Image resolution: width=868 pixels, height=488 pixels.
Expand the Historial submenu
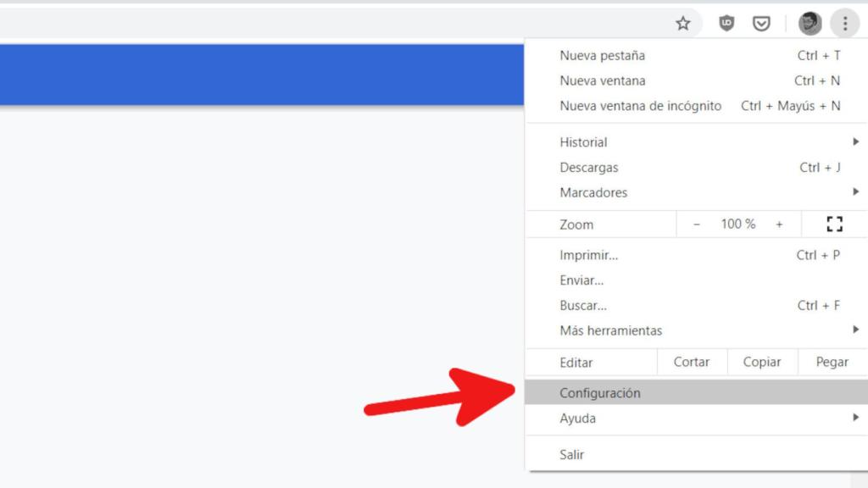click(697, 142)
